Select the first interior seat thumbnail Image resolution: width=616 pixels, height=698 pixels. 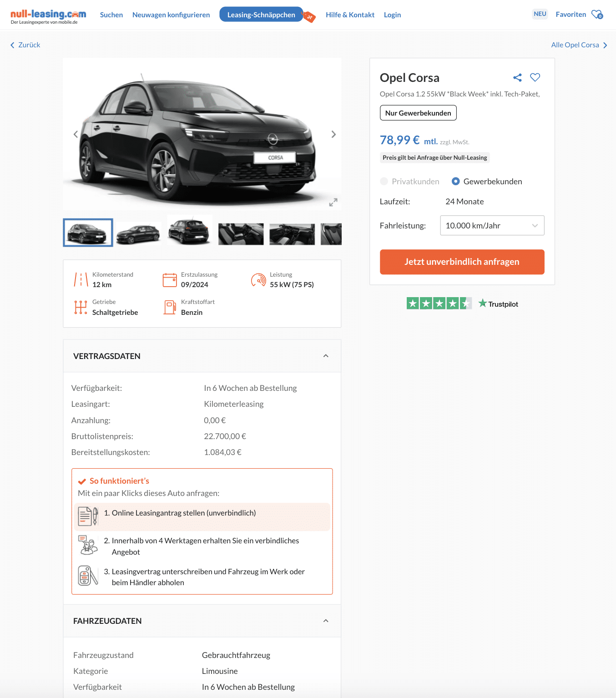pyautogui.click(x=241, y=234)
